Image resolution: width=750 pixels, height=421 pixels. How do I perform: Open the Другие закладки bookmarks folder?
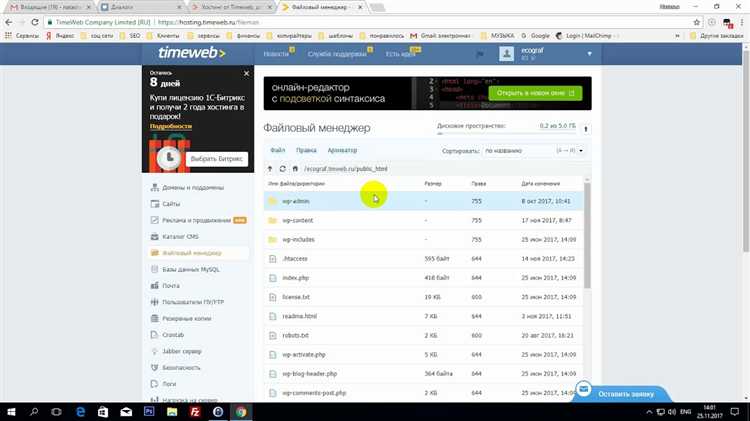717,36
